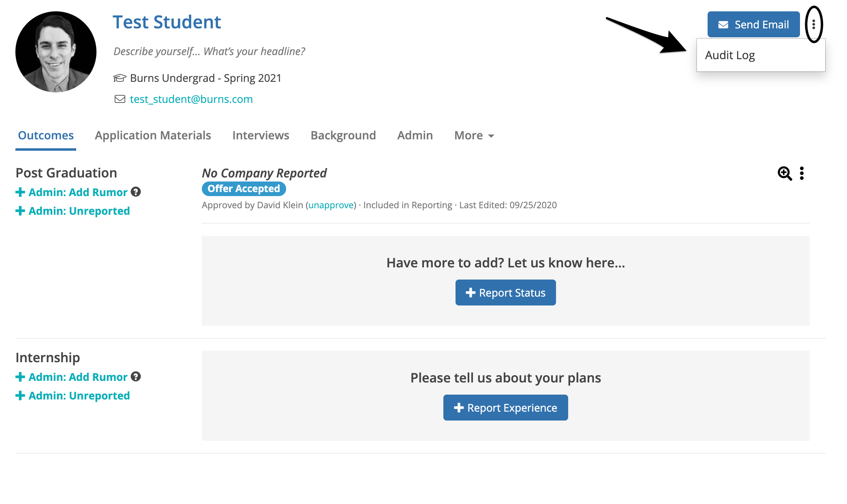Click Admin: Unreported under Post Graduation
Viewport: 847px width, 504px height.
(x=79, y=211)
